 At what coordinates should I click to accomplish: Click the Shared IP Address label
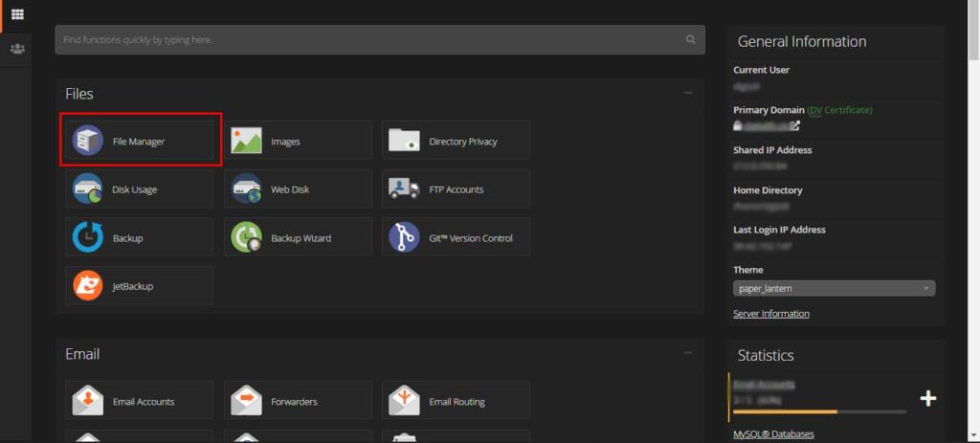772,150
